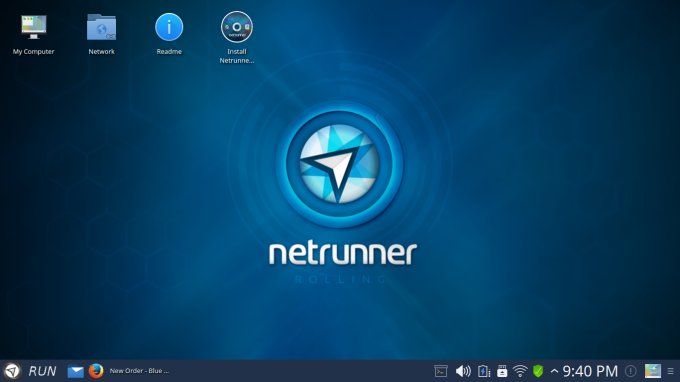This screenshot has height=382, width=680.
Task: Open the removable device notifier icon
Action: coord(502,371)
